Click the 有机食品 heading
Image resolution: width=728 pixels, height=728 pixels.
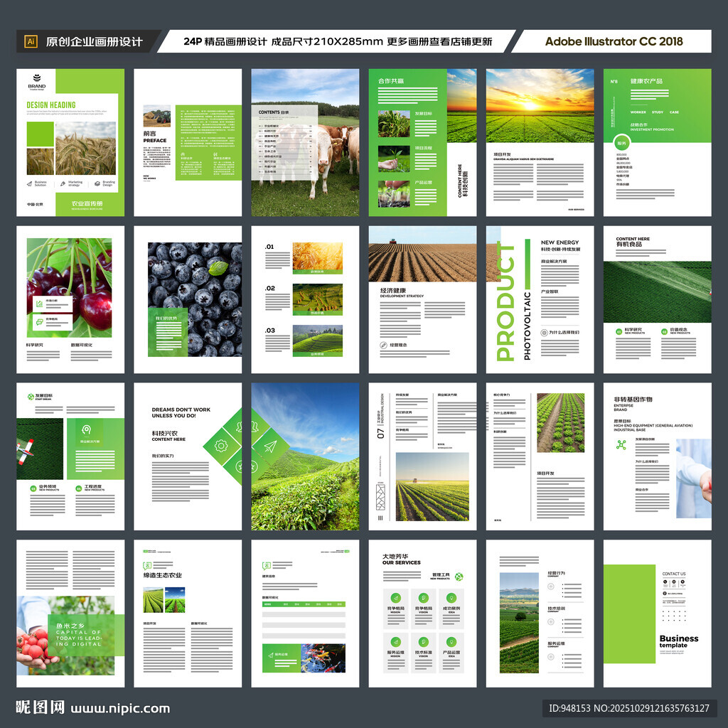(629, 245)
